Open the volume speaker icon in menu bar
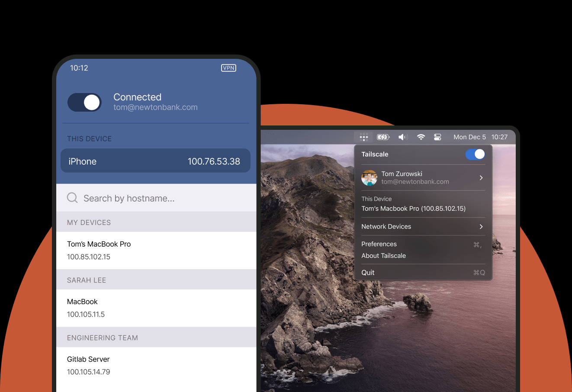 [403, 137]
